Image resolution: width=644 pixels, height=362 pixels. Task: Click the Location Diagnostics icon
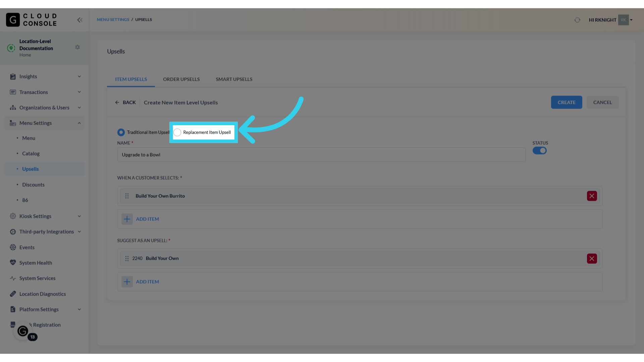click(x=13, y=294)
